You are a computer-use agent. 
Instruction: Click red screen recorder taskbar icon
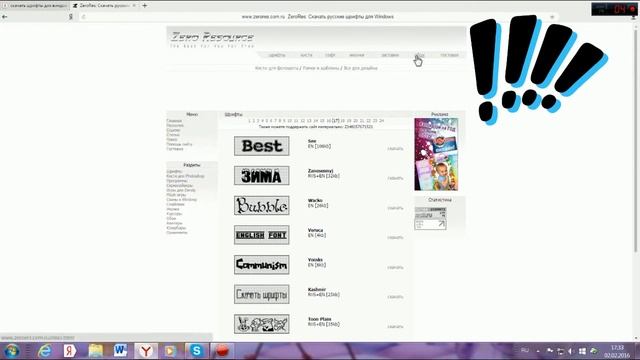(x=222, y=351)
